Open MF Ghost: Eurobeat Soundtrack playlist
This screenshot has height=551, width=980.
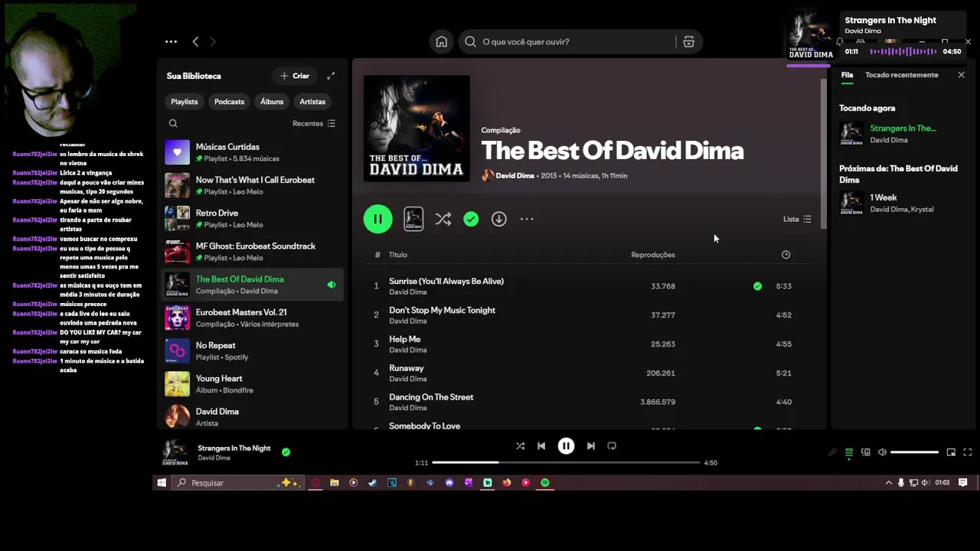pyautogui.click(x=253, y=252)
